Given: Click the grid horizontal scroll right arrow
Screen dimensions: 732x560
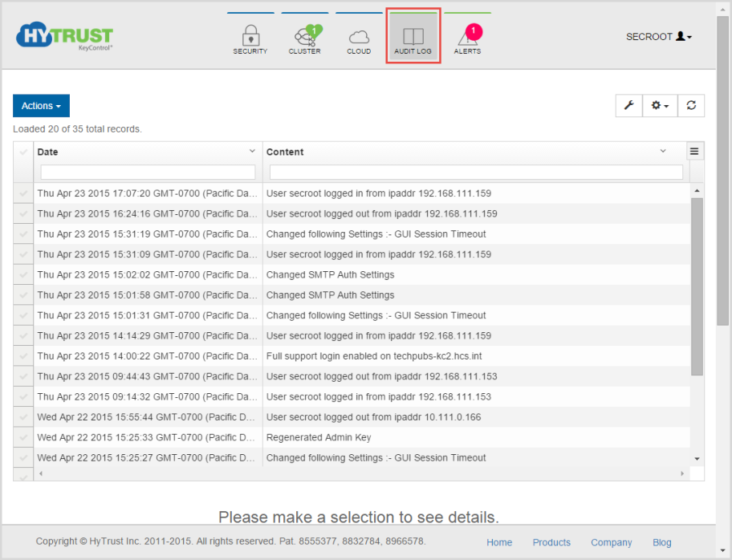Looking at the screenshot, I should (x=682, y=473).
